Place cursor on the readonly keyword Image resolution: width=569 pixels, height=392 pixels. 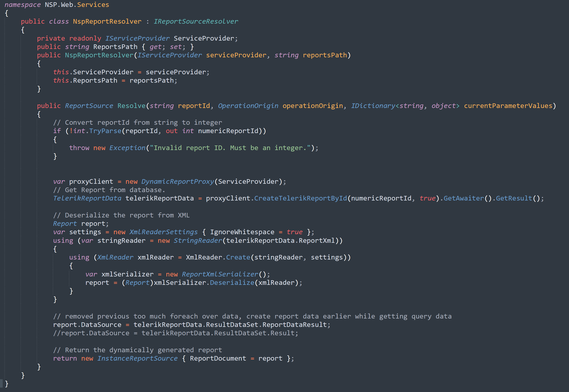click(85, 38)
